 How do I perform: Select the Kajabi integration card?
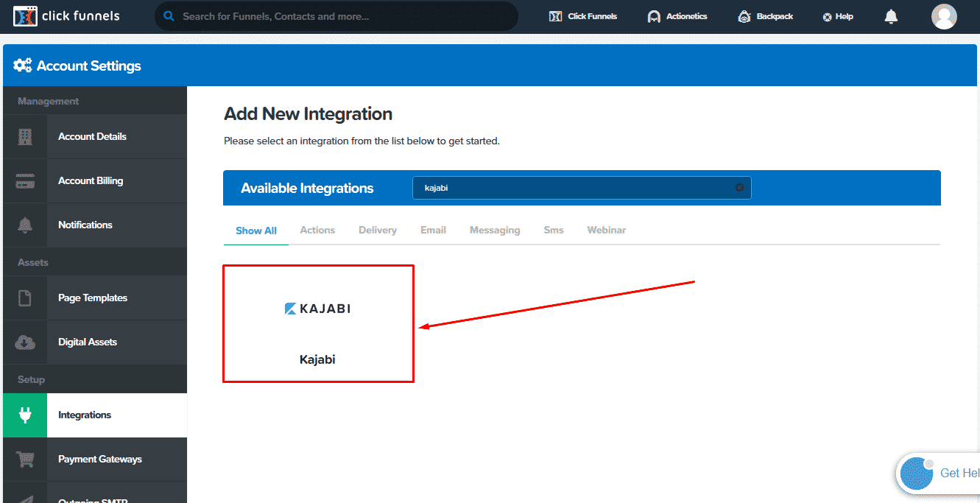[x=318, y=324]
